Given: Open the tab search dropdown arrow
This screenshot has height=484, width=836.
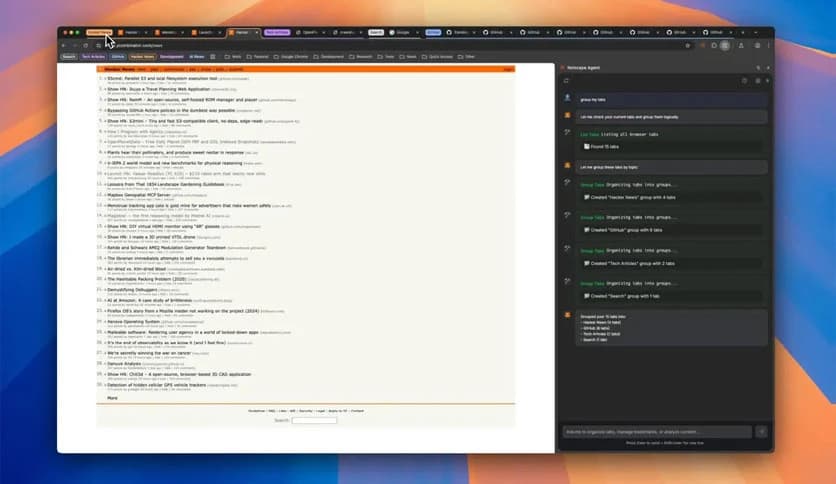Looking at the screenshot, I should (755, 33).
